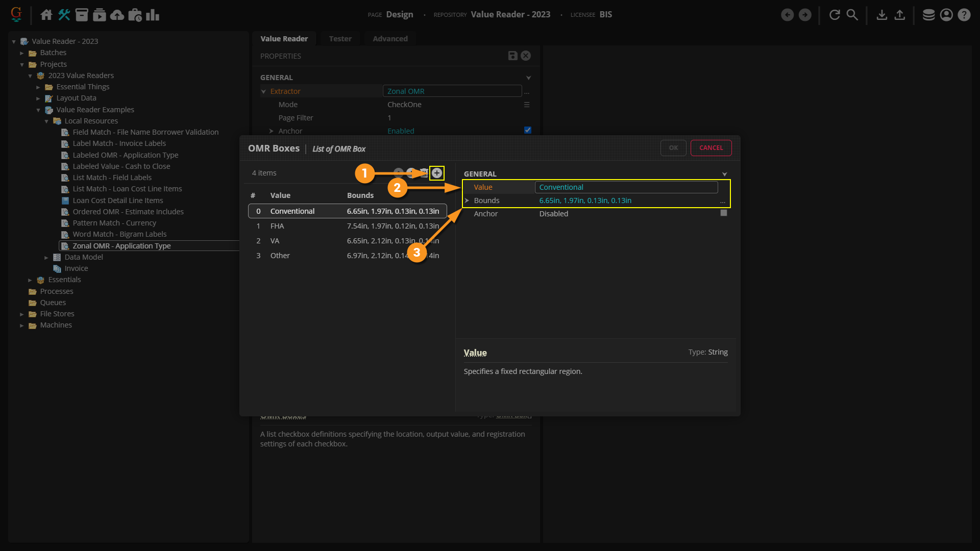The height and width of the screenshot is (551, 980).
Task: Click the Design tools icon
Action: (x=64, y=15)
